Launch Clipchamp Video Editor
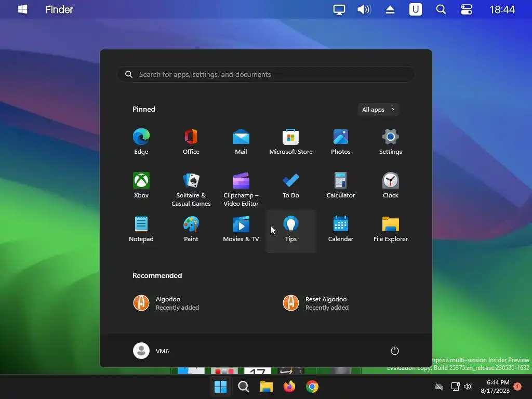The height and width of the screenshot is (399, 532). pyautogui.click(x=241, y=189)
